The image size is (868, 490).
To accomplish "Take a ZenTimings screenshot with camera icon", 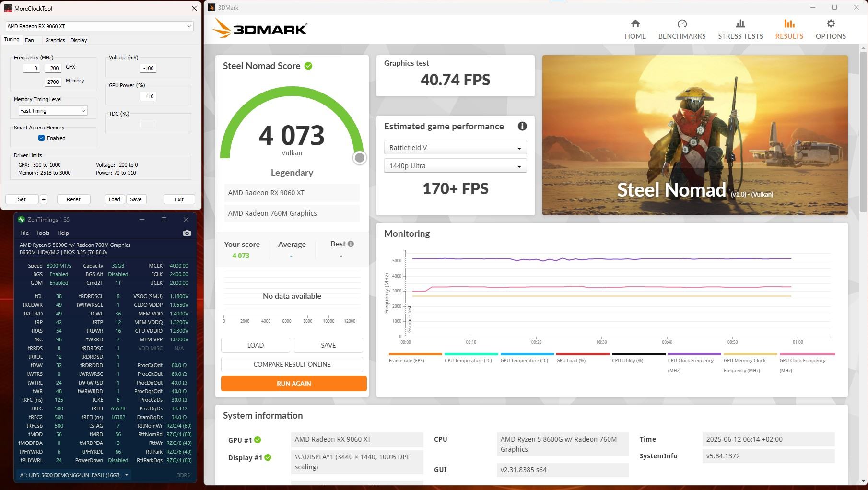I will pos(187,233).
